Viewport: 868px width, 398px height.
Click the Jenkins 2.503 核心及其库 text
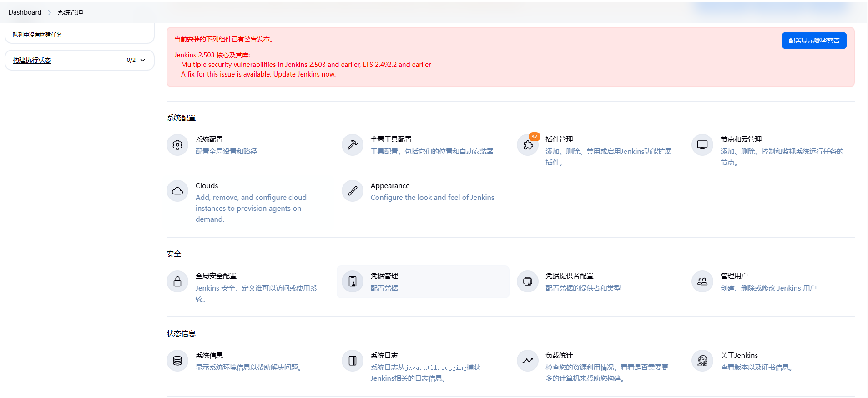pos(212,55)
